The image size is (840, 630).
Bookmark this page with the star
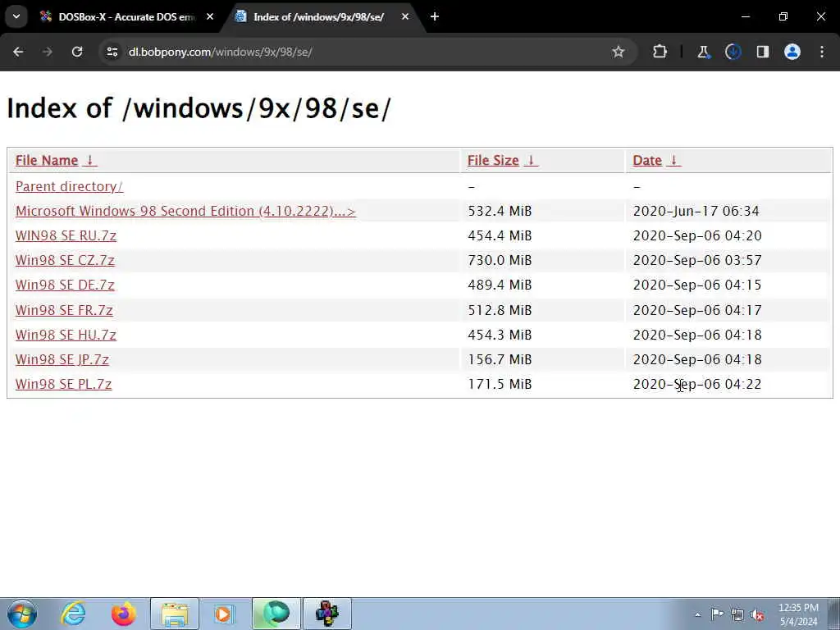[x=619, y=52]
